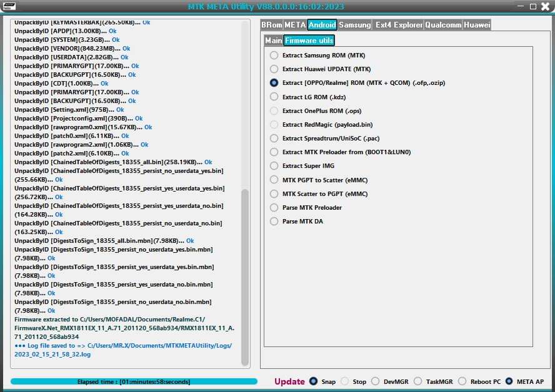
Task: Switch to the BRom tab
Action: pos(271,25)
